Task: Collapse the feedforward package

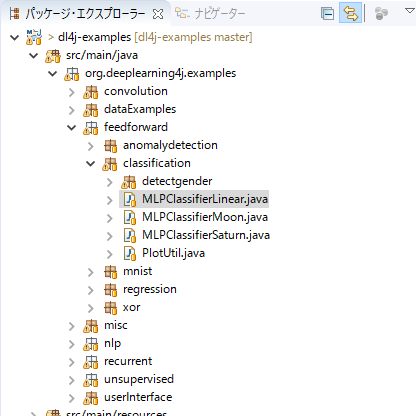Action: [x=72, y=127]
